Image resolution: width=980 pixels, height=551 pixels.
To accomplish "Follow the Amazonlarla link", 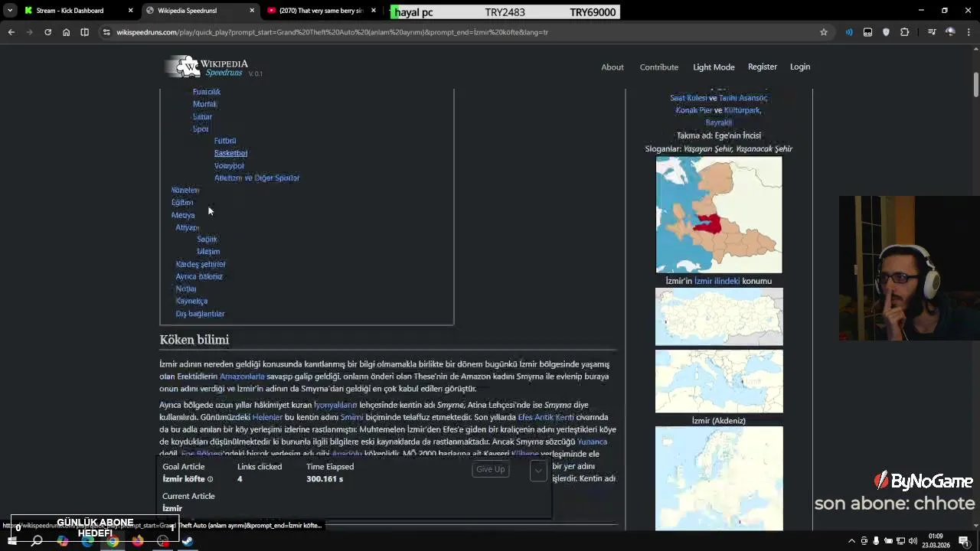I will (242, 377).
